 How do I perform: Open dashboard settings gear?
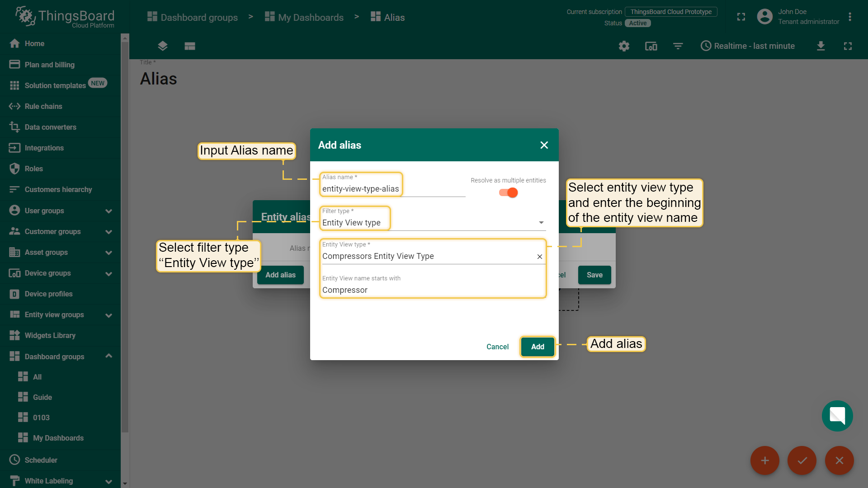point(624,46)
